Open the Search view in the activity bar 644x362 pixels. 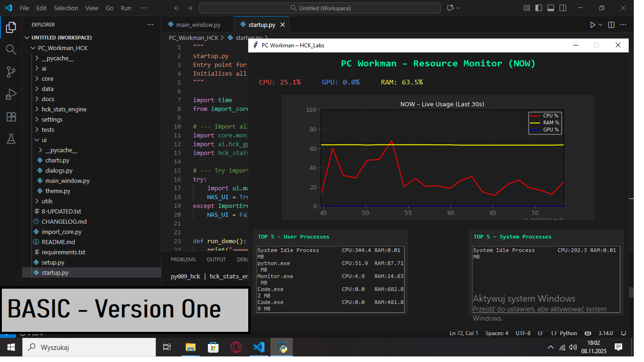pyautogui.click(x=10, y=49)
